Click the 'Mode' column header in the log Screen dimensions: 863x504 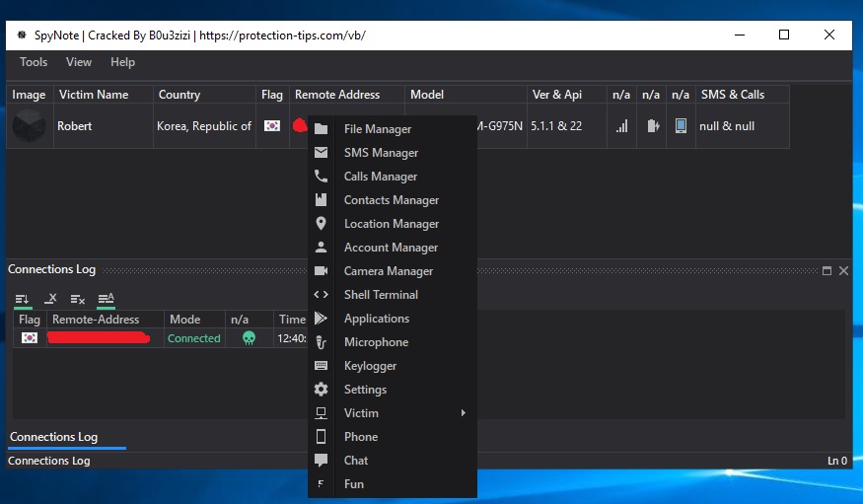[194, 320]
